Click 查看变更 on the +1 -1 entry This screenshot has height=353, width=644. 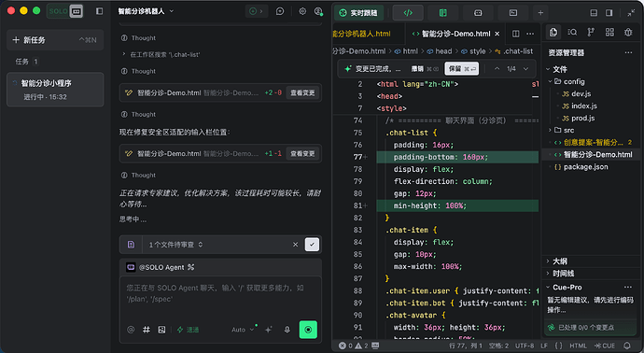tap(302, 154)
